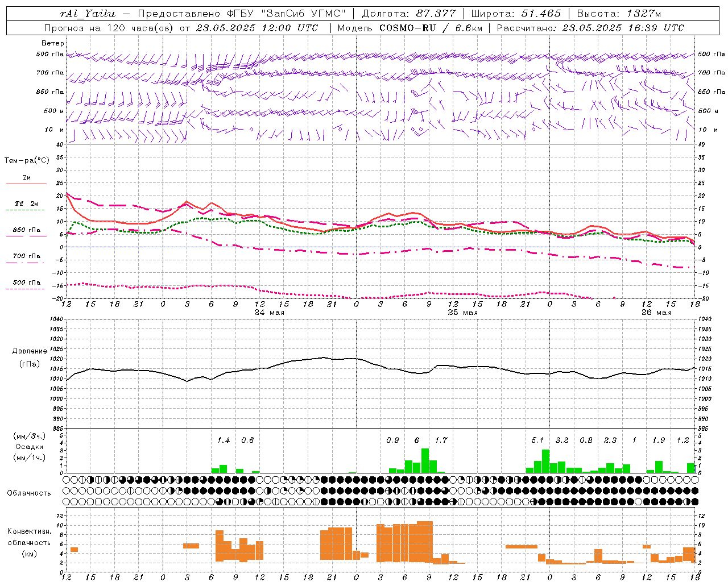Select the 'Широта: 51.465' latitude text

pos(516,14)
